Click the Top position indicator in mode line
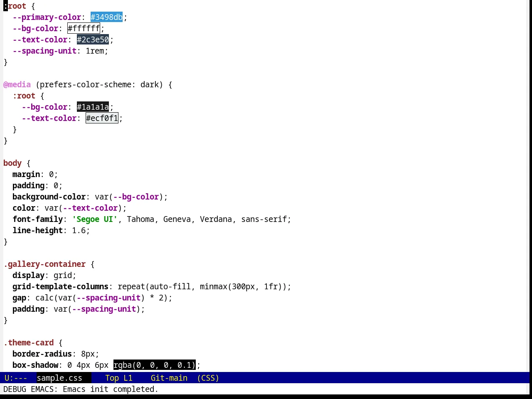Screen dimensions: 532x399 click(112, 378)
